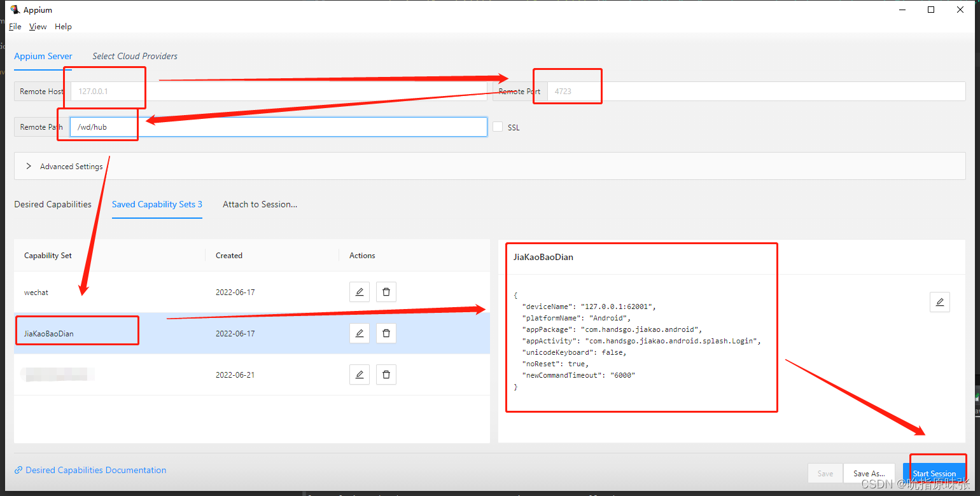Edit the wechat capability set
The image size is (980, 496).
[360, 292]
